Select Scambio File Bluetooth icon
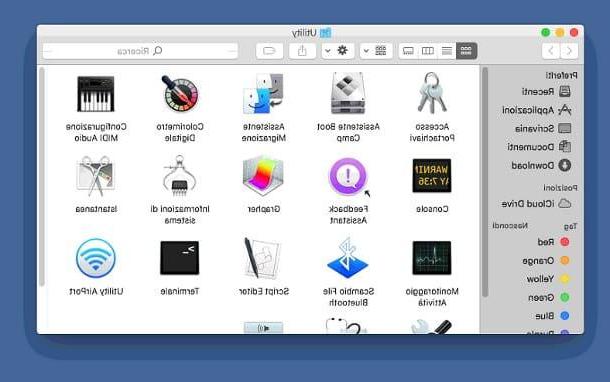Screen dimensions: 610x382 (348, 258)
